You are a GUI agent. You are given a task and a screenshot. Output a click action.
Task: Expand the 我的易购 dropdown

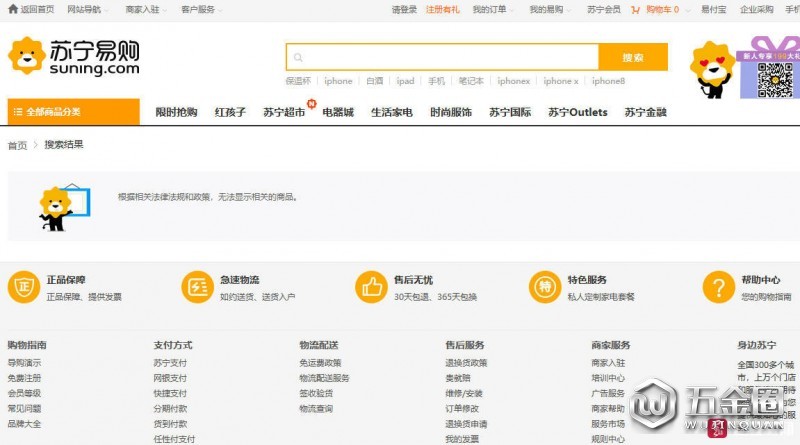pyautogui.click(x=549, y=9)
